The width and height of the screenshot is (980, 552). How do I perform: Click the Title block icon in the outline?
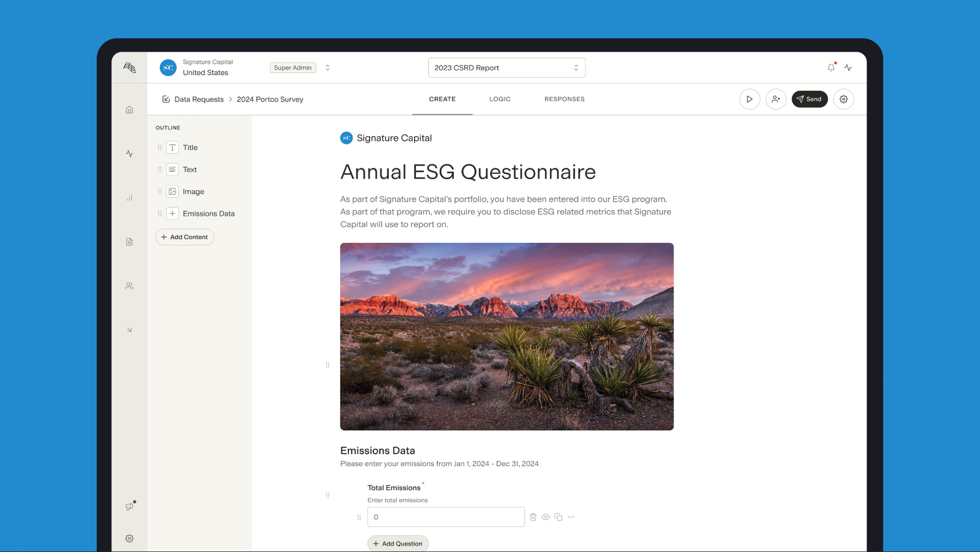pos(172,147)
